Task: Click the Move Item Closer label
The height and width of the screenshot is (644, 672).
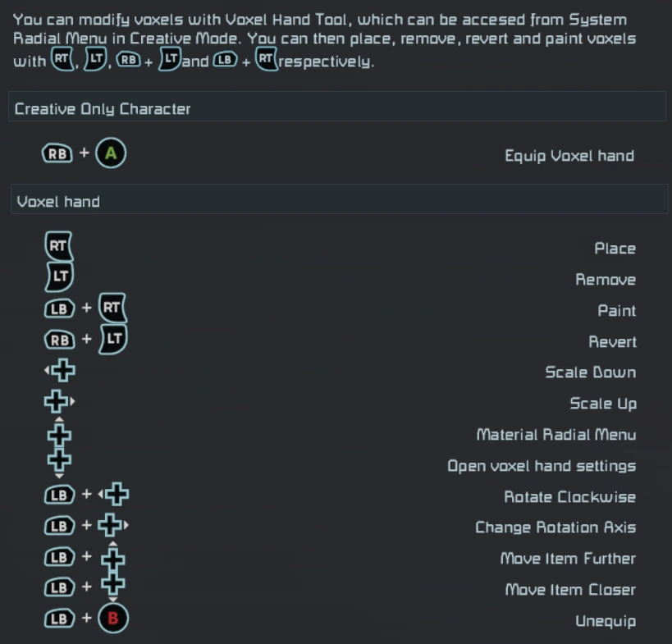Action: coord(569,590)
